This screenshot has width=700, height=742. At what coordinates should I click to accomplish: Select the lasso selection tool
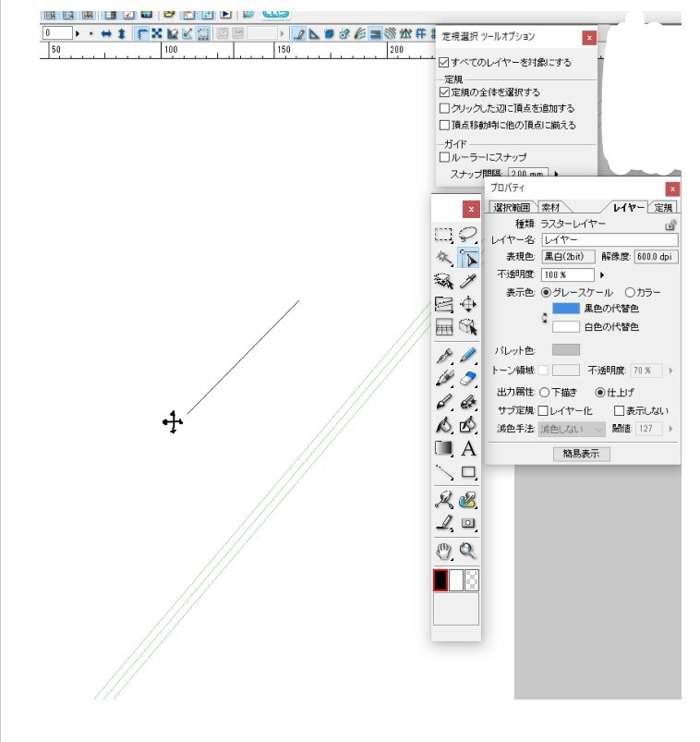(x=468, y=235)
